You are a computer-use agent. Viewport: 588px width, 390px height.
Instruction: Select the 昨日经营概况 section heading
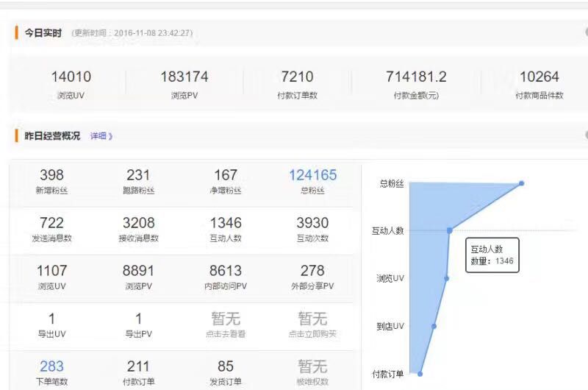coord(52,136)
